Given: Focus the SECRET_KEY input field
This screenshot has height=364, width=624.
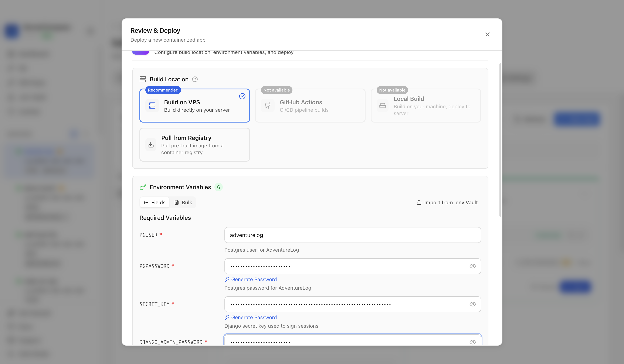Looking at the screenshot, I should click(353, 304).
